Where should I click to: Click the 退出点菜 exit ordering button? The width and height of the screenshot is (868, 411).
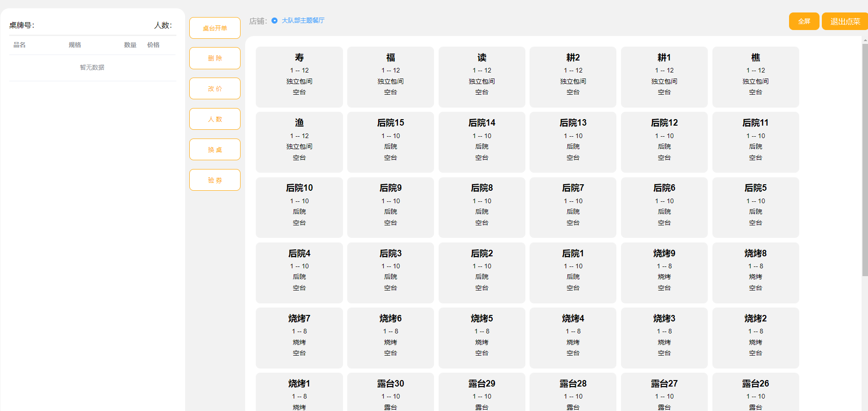click(844, 21)
